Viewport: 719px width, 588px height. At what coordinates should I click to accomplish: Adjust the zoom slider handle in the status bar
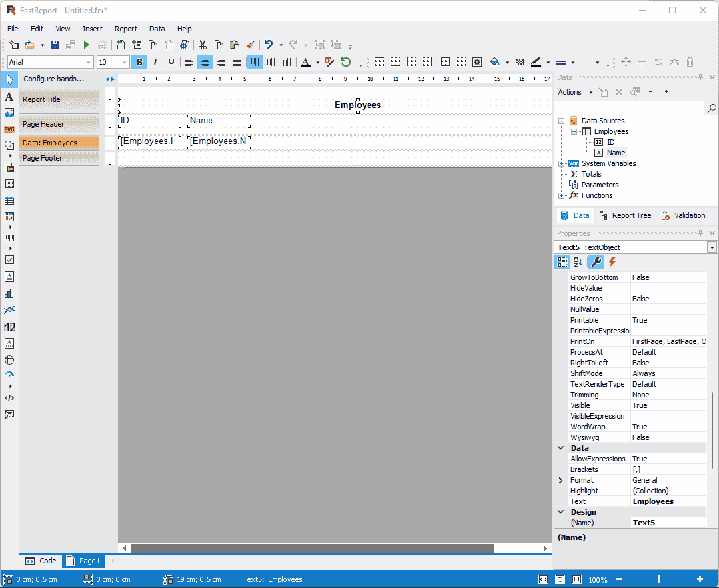[x=659, y=579]
